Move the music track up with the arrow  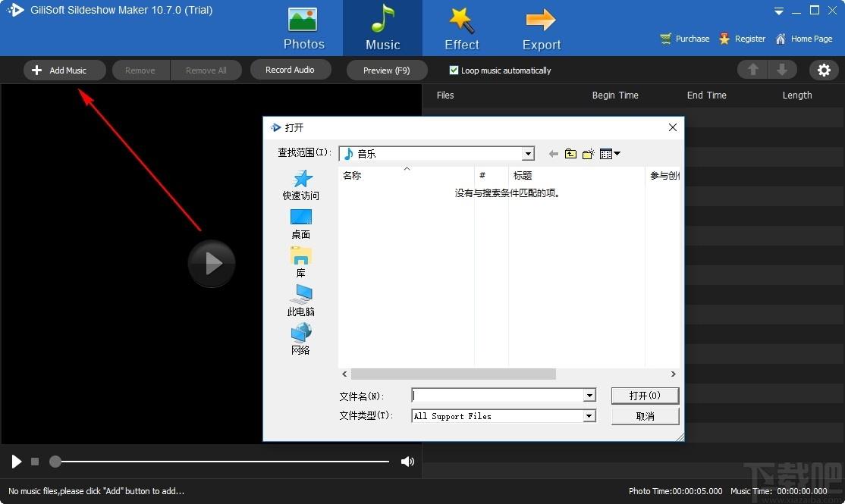(753, 70)
